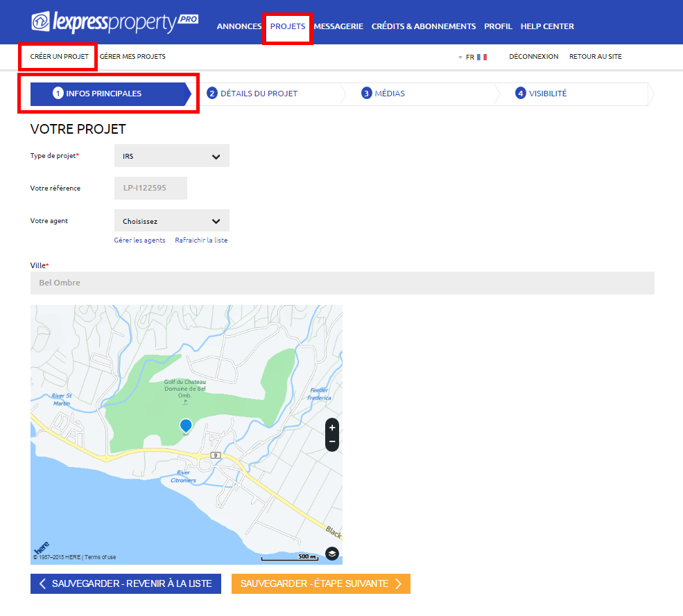
Task: Click River Citroniers map label
Action: (183, 477)
